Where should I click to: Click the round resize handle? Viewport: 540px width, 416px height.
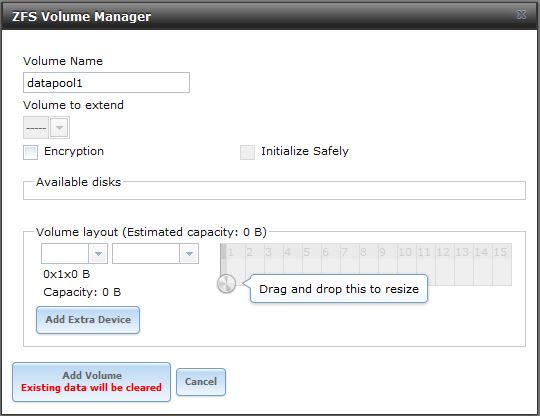[226, 284]
